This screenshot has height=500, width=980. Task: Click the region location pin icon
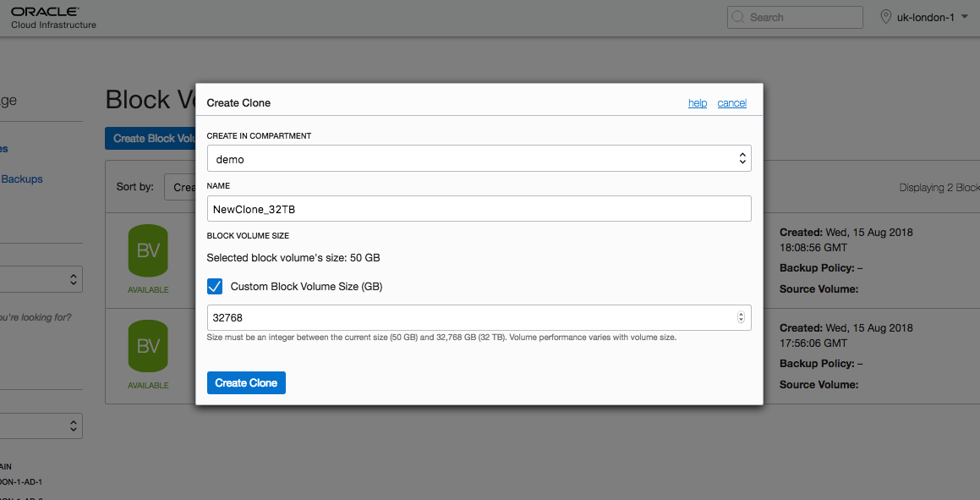pyautogui.click(x=886, y=17)
